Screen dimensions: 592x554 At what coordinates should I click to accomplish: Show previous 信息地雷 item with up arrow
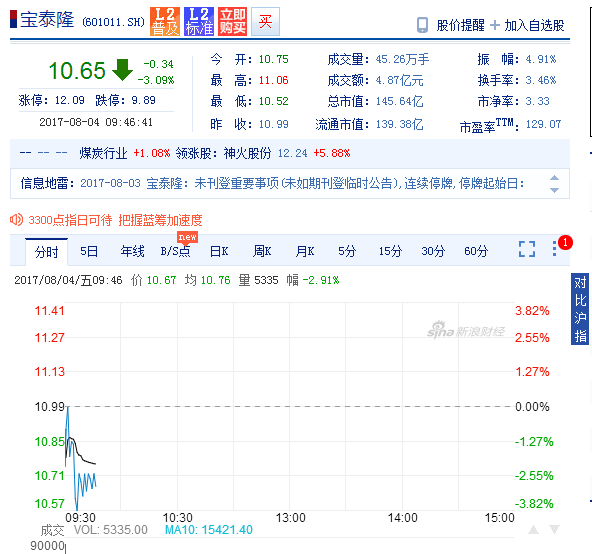pos(554,178)
